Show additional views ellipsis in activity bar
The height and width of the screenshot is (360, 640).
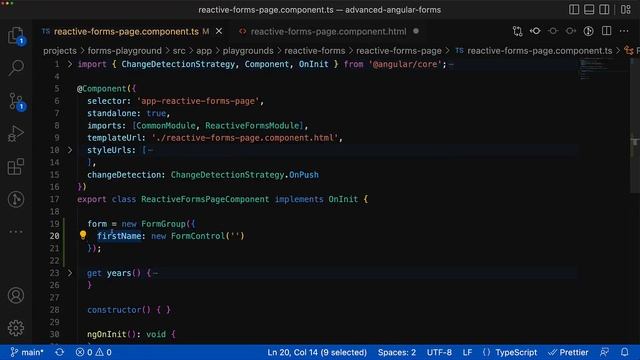16,232
